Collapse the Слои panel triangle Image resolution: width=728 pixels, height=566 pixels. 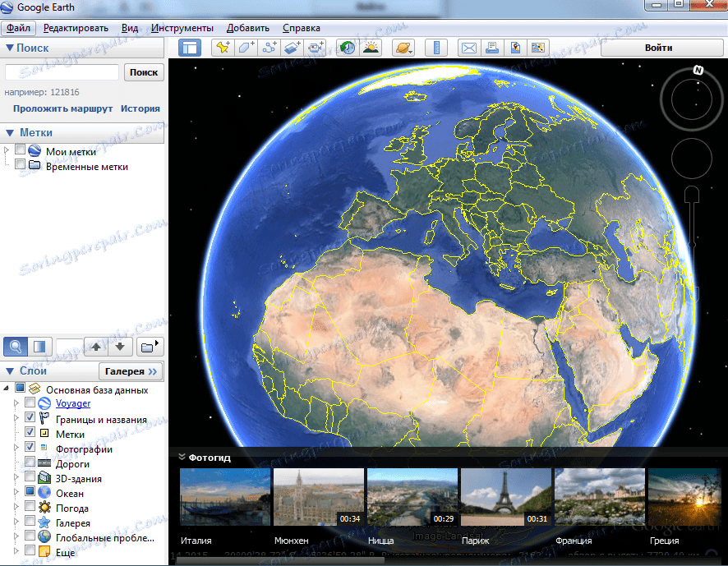[x=9, y=371]
